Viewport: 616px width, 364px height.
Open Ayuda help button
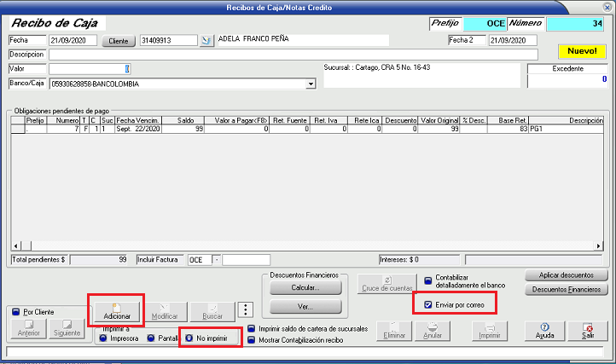[544, 330]
